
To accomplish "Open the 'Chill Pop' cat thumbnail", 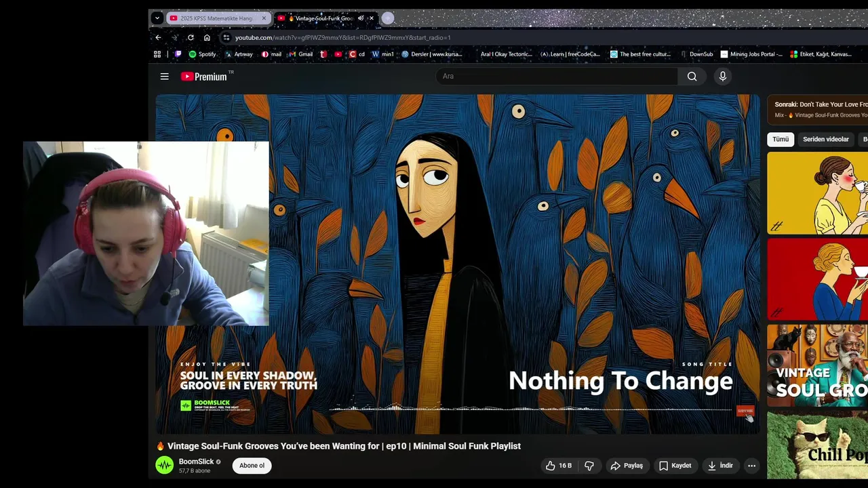I will (x=817, y=445).
